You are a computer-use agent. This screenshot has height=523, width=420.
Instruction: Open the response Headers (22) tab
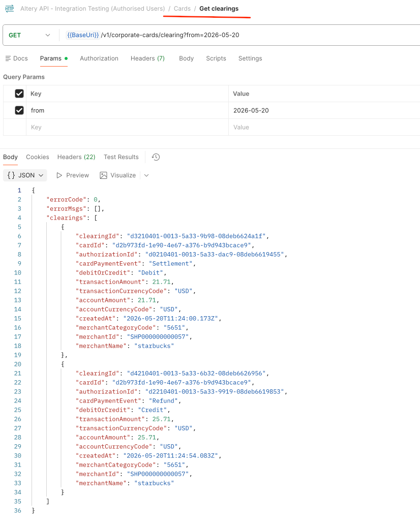[76, 157]
